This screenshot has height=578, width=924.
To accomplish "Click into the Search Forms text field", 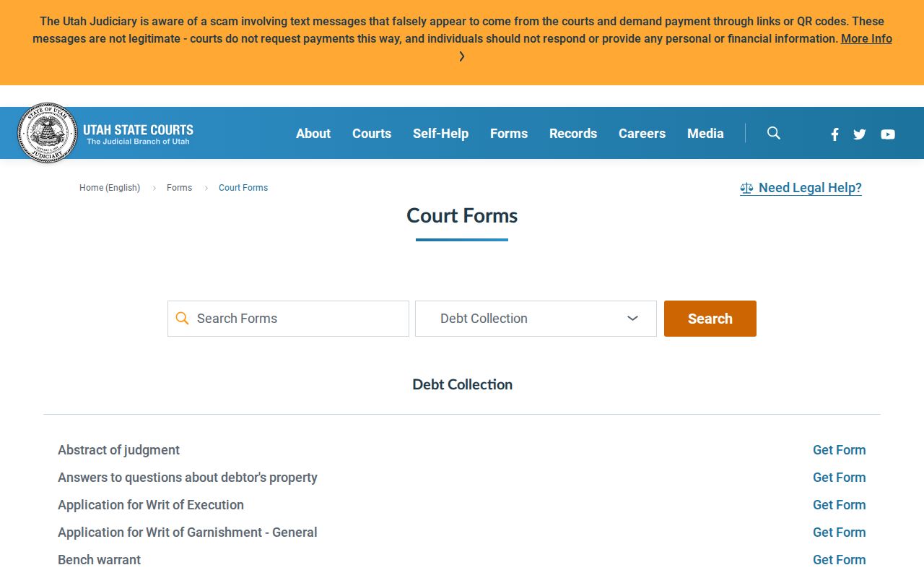I will (288, 319).
